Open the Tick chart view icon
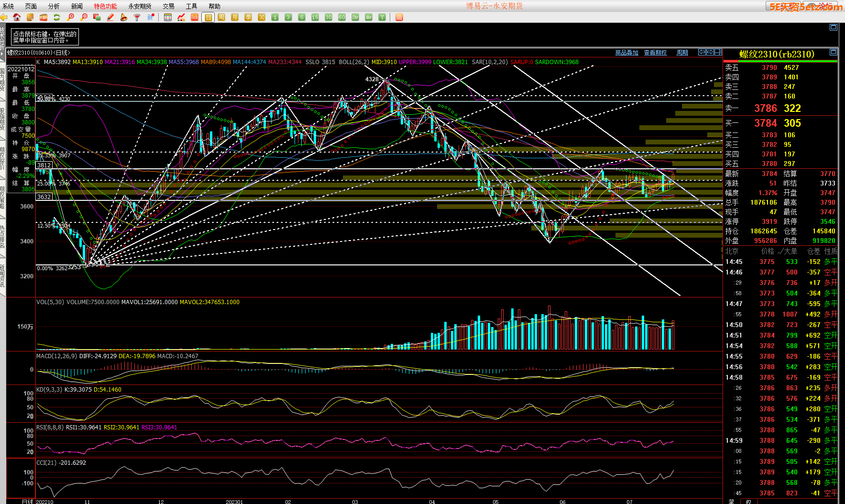 coord(195,17)
